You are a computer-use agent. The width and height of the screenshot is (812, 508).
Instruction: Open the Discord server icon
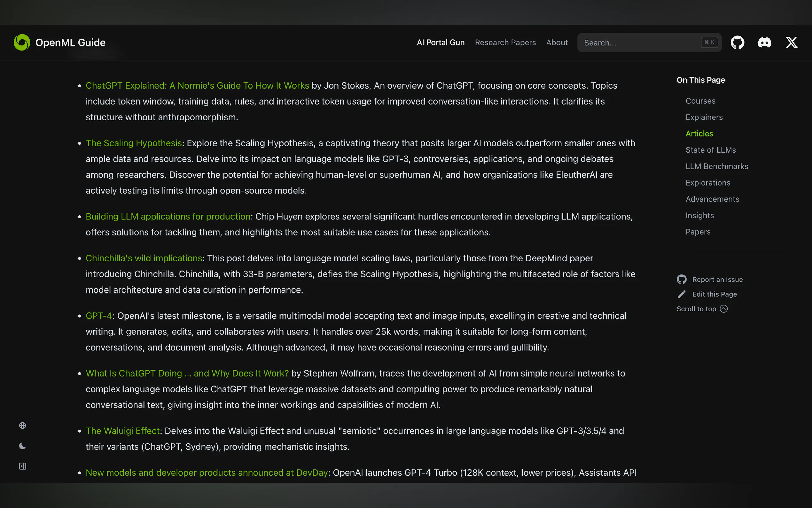pyautogui.click(x=764, y=43)
